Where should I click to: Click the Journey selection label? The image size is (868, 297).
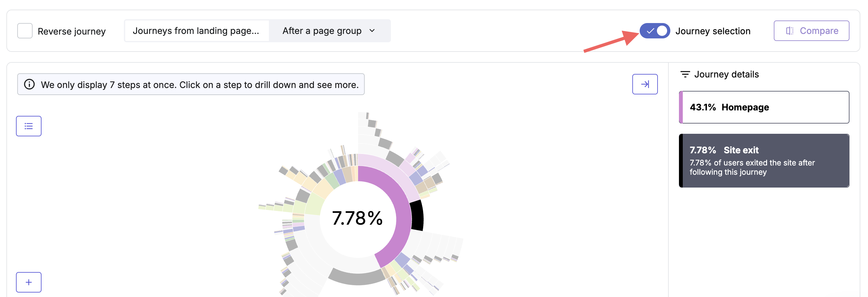coord(713,31)
